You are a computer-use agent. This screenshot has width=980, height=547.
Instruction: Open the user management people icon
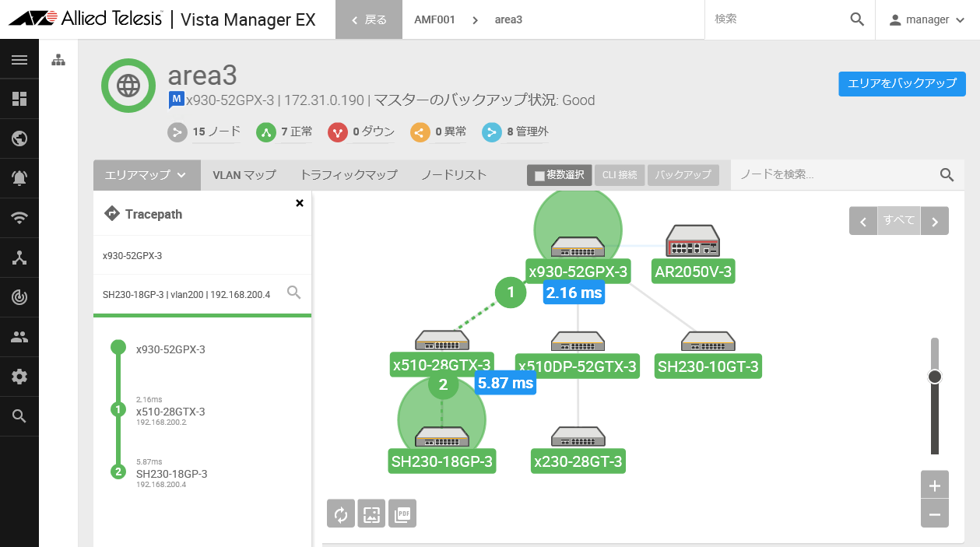[19, 337]
